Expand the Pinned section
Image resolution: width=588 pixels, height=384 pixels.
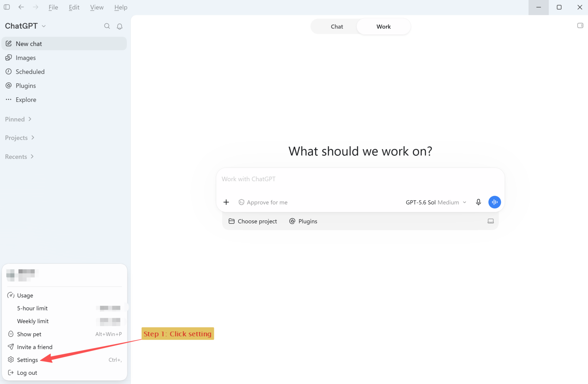18,119
